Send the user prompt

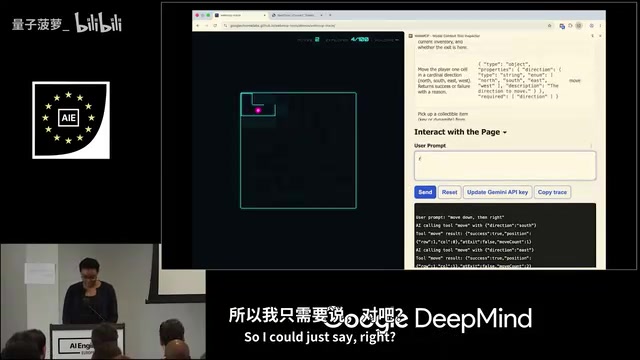425,192
